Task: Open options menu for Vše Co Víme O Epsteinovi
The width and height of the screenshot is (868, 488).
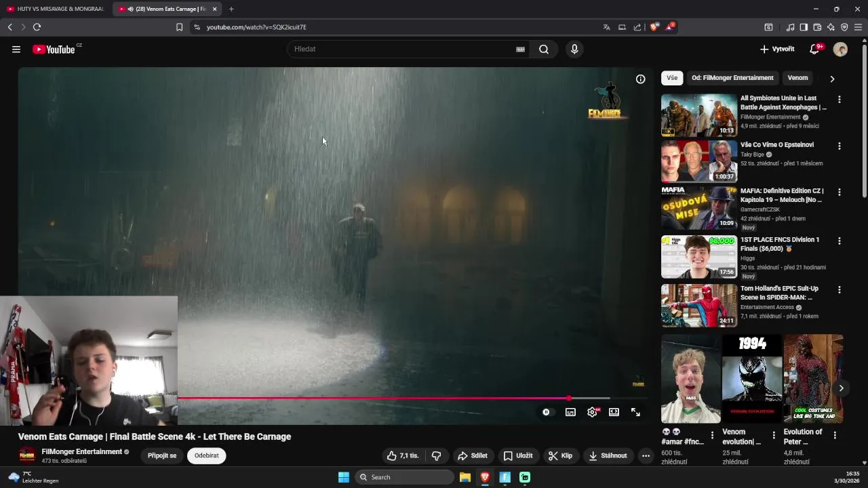Action: point(839,146)
